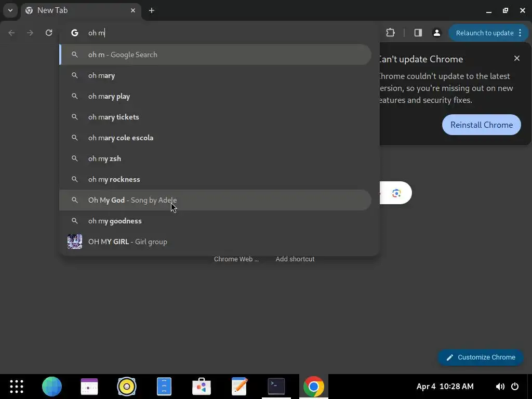Image resolution: width=532 pixels, height=399 pixels.
Task: Choose "Oh My God - Song by Adele"
Action: tap(216, 200)
